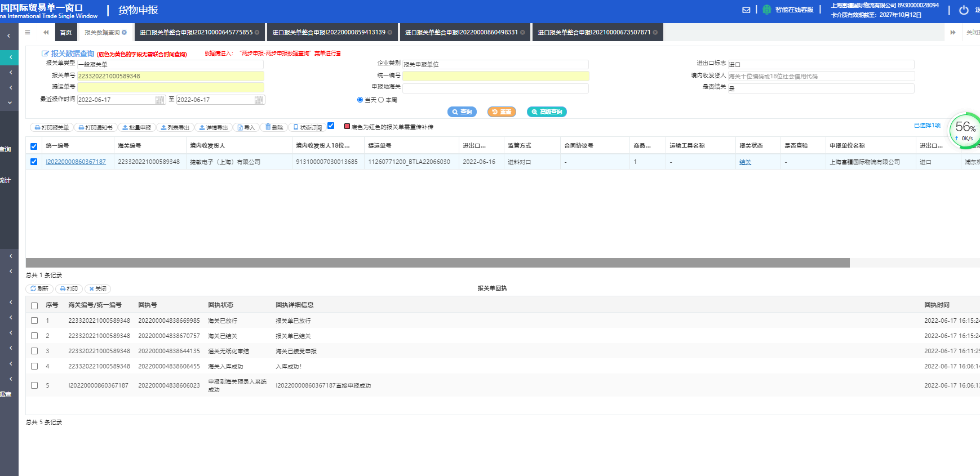
Task: Open calendar picker for end date
Action: (x=259, y=100)
